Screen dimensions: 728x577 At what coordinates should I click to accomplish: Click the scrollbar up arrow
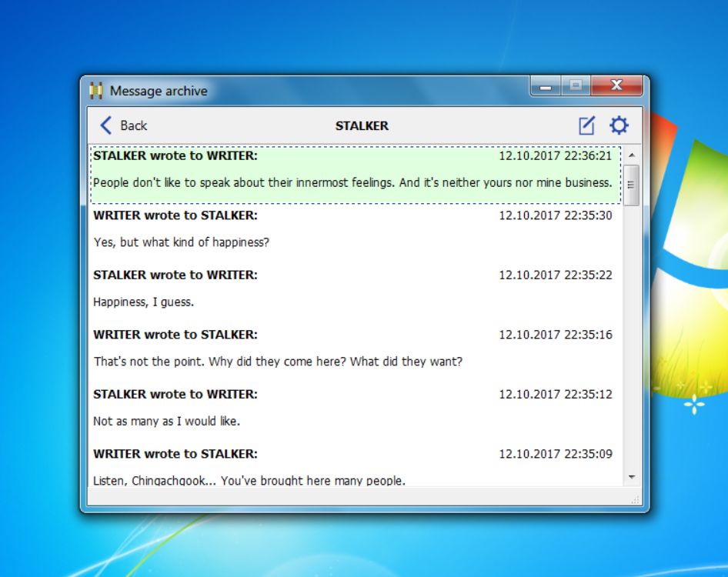tap(632, 155)
